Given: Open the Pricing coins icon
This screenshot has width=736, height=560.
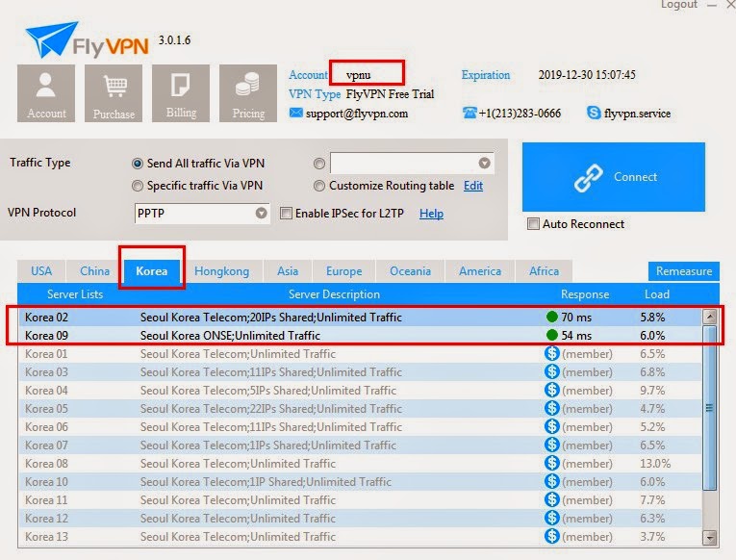Looking at the screenshot, I should (x=248, y=93).
